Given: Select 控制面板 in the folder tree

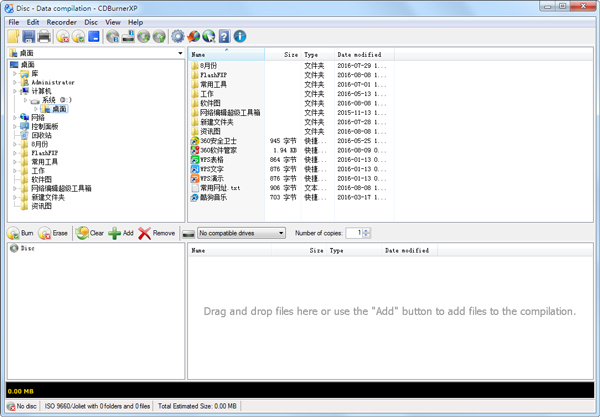Looking at the screenshot, I should click(x=44, y=127).
